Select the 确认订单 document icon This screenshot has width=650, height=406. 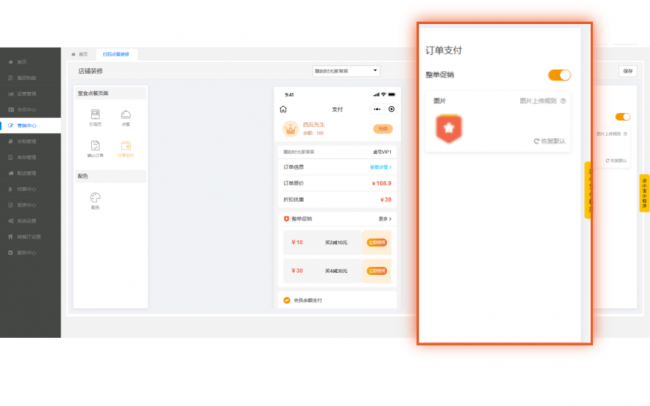[x=95, y=149]
